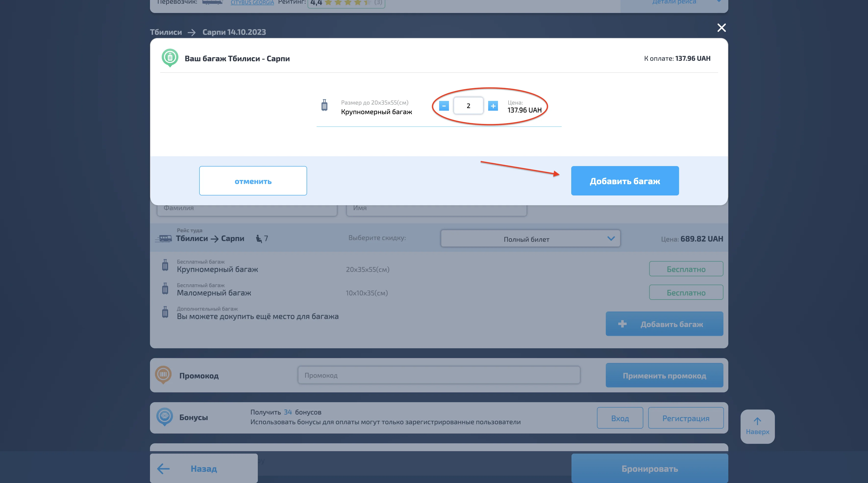Click the CITYBUS GEORGIA carrier link
This screenshot has width=868, height=483.
pos(252,3)
